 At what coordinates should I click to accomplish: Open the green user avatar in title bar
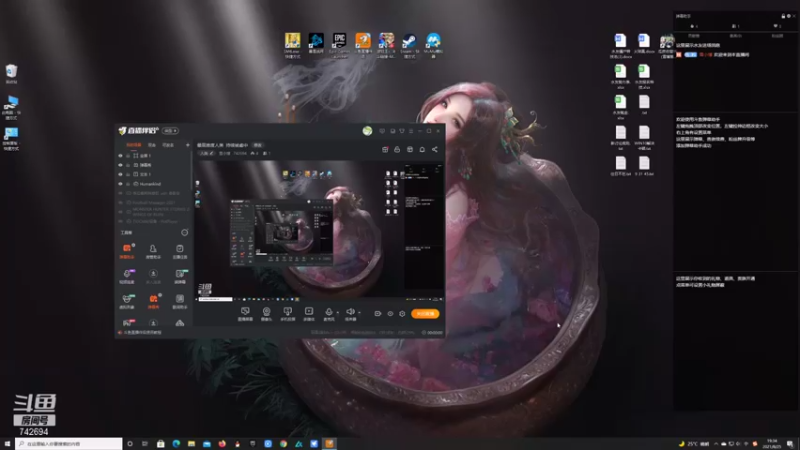coord(367,131)
